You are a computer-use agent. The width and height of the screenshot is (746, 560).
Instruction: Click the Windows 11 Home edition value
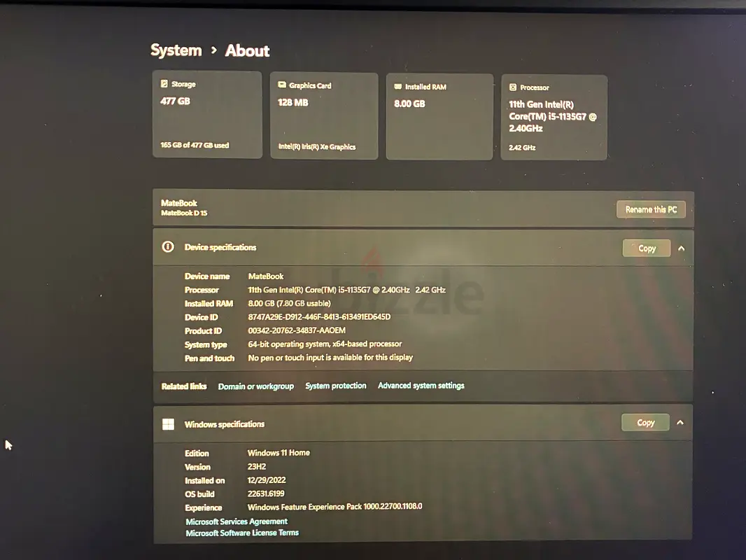coord(279,452)
